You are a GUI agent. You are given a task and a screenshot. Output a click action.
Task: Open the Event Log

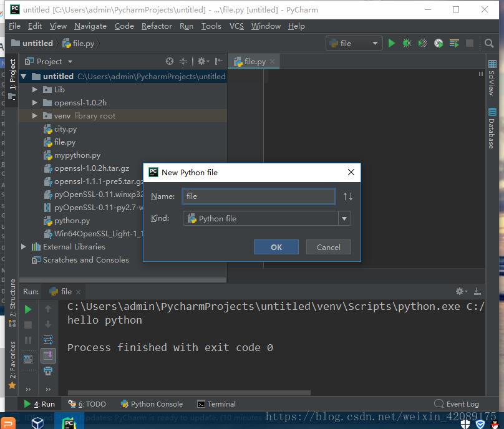(x=457, y=404)
